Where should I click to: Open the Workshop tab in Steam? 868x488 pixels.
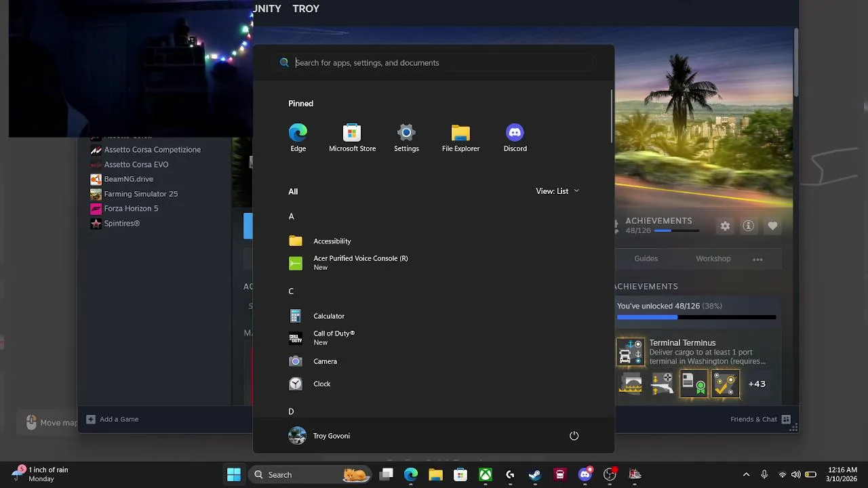[x=713, y=259]
